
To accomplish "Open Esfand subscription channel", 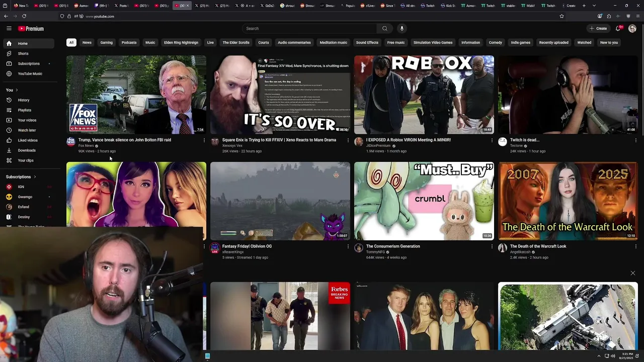I will tap(29, 207).
